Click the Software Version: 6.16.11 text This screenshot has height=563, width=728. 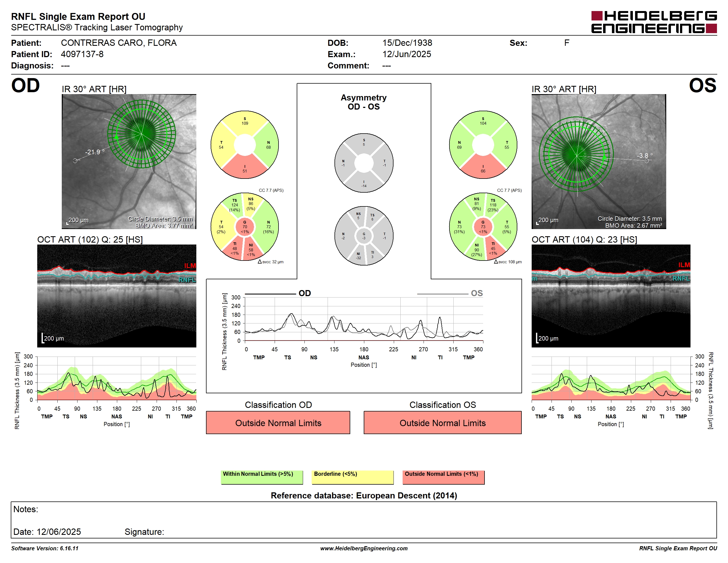point(45,548)
